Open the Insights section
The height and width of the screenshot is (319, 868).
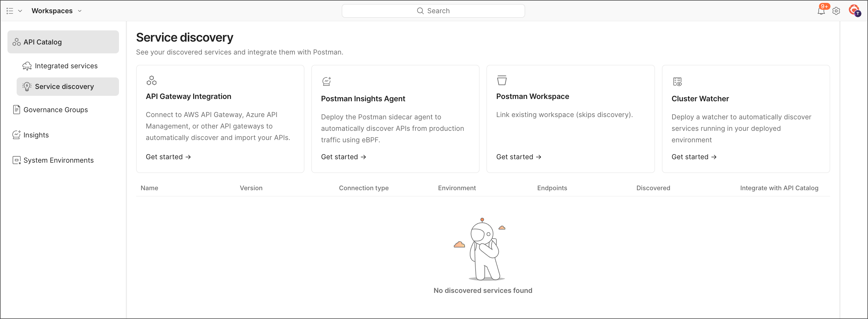point(36,135)
